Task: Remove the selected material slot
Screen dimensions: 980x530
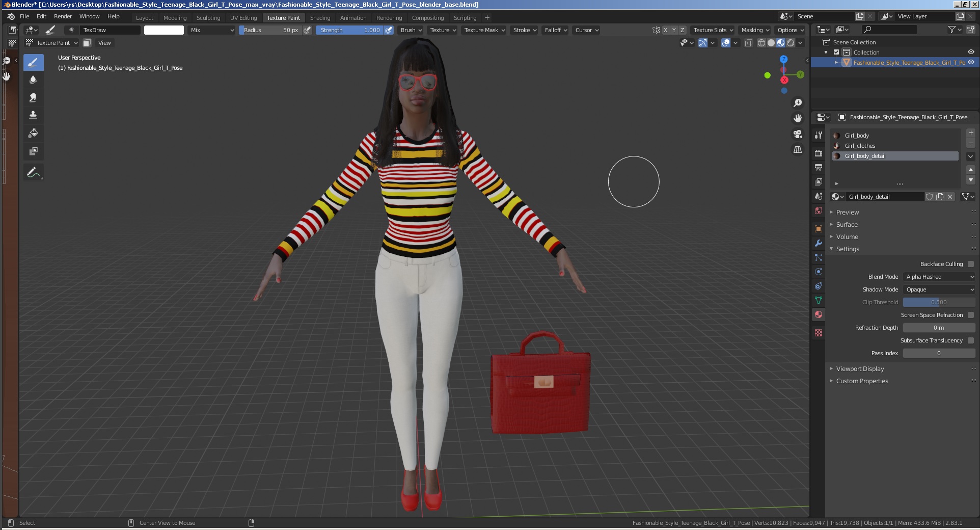Action: coord(971,143)
